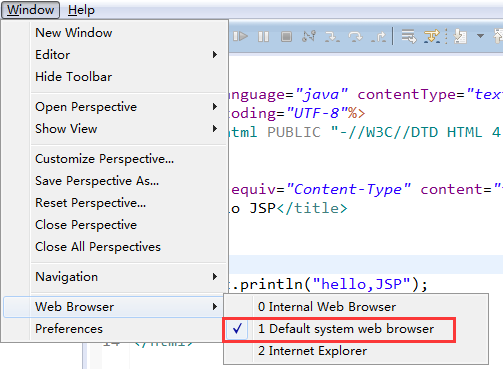Click the Step Into icon

coord(332,37)
